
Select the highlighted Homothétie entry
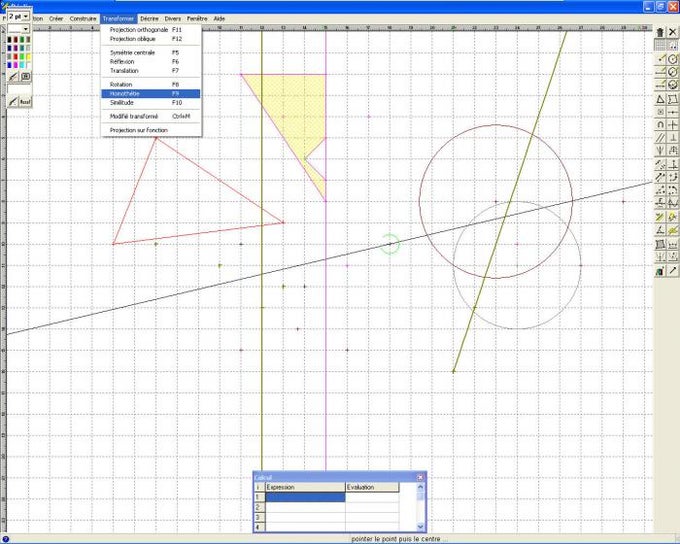tap(150, 94)
